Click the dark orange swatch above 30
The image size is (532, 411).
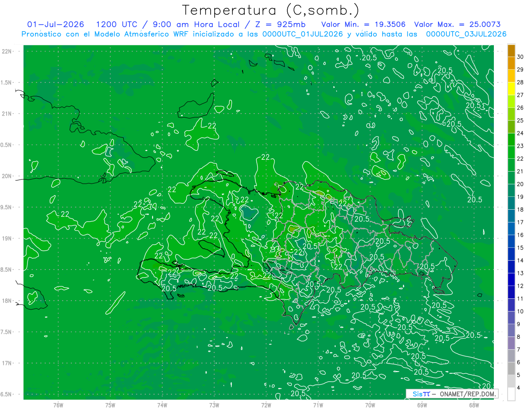click(511, 51)
